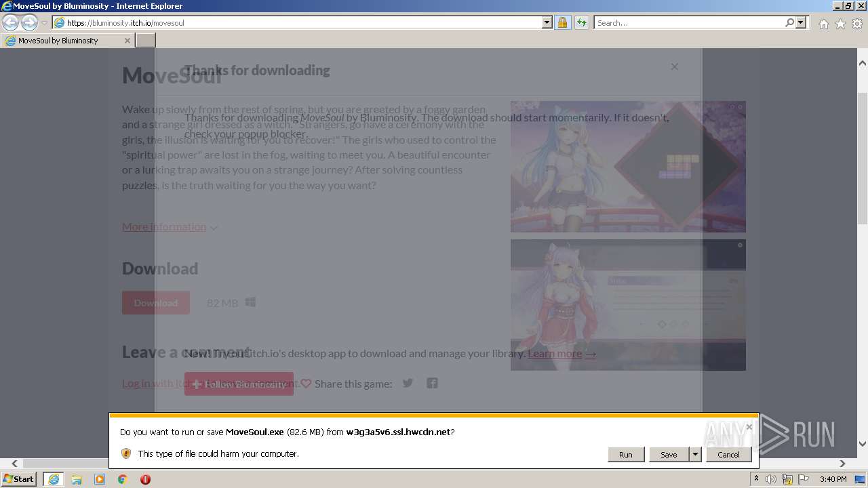
Task: Open the recent pages dropdown arrow
Action: pyautogui.click(x=44, y=23)
